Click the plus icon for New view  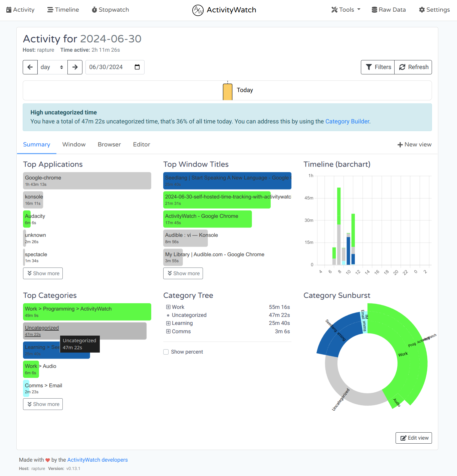click(400, 145)
